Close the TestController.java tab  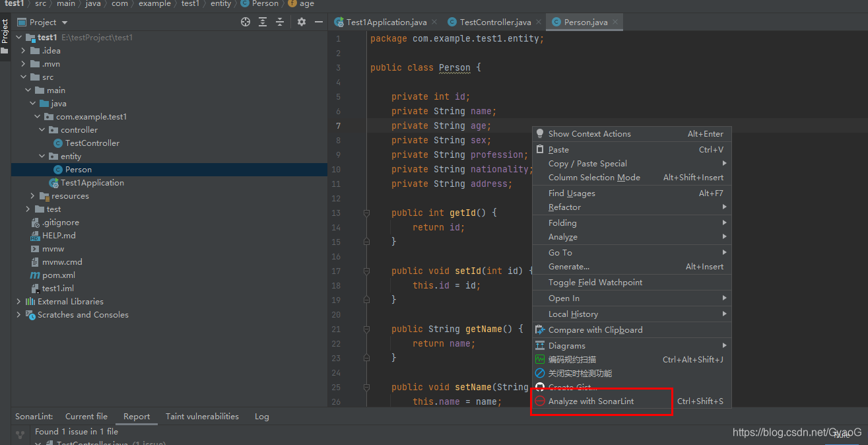click(x=539, y=22)
